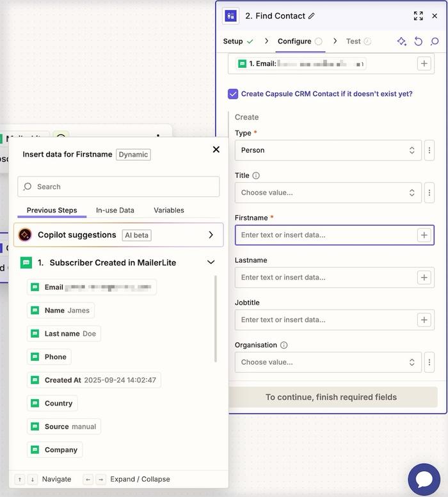This screenshot has height=497, width=448.
Task: Select the Configure tab
Action: 300,41
